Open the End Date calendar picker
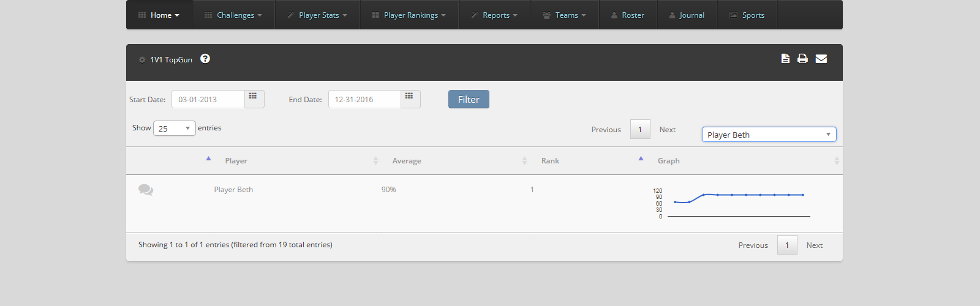Image resolution: width=980 pixels, height=306 pixels. (410, 99)
